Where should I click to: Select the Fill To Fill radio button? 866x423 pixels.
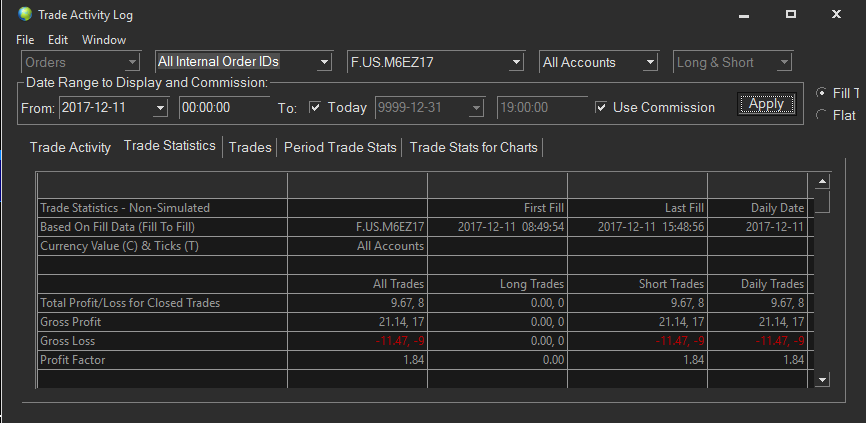[x=821, y=93]
